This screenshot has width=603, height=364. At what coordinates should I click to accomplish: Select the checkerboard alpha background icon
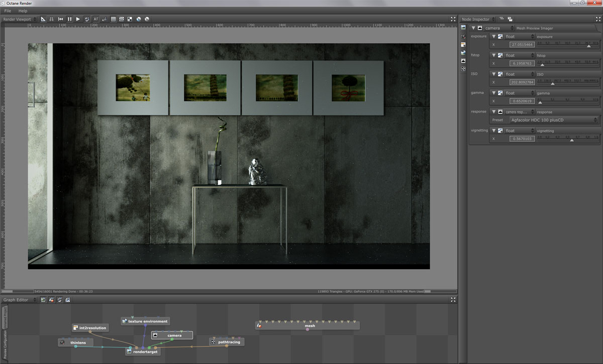tap(121, 19)
